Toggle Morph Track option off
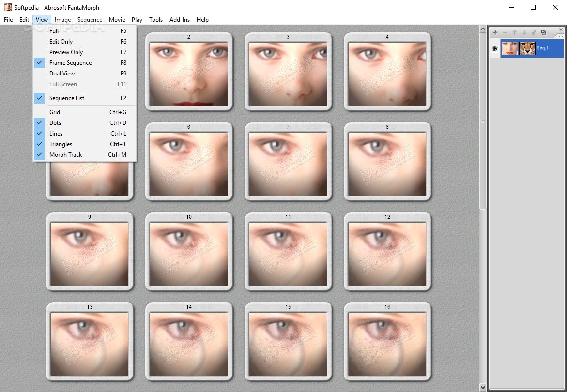 (x=85, y=155)
